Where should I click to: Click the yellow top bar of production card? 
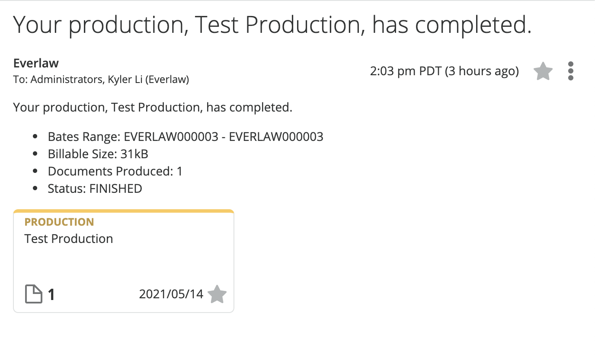pyautogui.click(x=124, y=211)
